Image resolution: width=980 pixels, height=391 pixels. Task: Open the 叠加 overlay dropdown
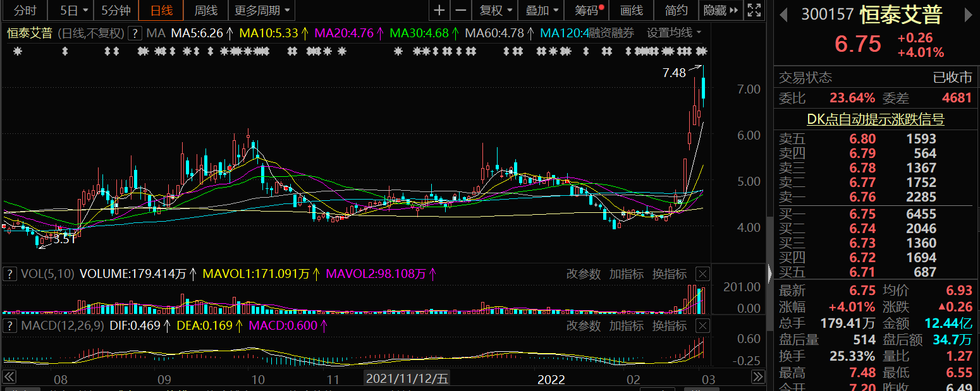542,10
